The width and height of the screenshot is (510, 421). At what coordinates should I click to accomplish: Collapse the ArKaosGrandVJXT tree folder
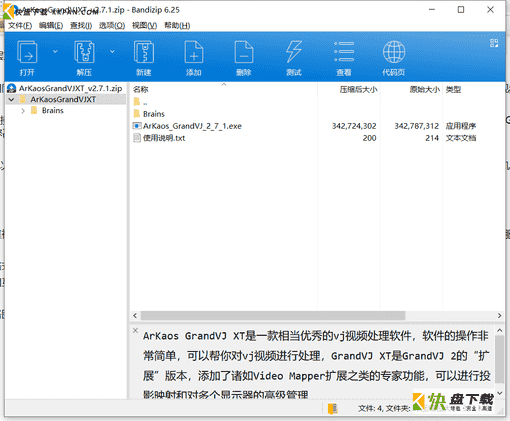(11, 99)
